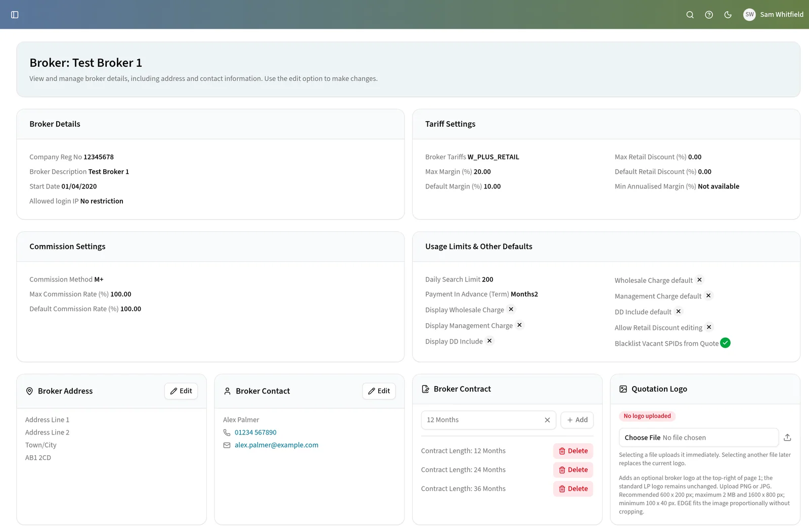Call the phone number 01234 567890
Screen dimensions: 809x532
[x=255, y=432]
